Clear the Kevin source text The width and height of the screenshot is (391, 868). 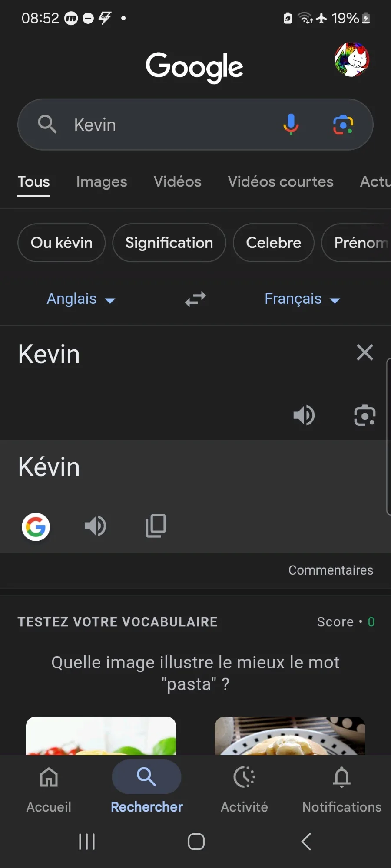point(365,352)
